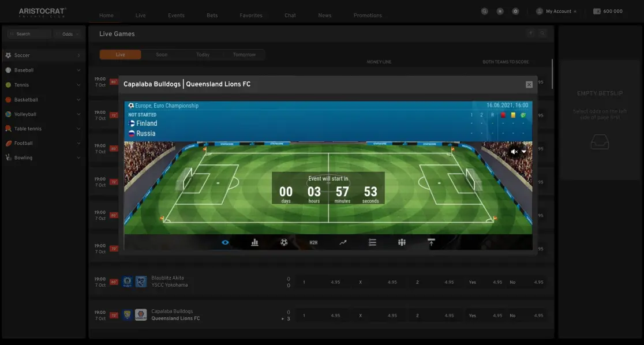Click the Search input field
Screen dimensions: 644x345
pyautogui.click(x=32, y=33)
